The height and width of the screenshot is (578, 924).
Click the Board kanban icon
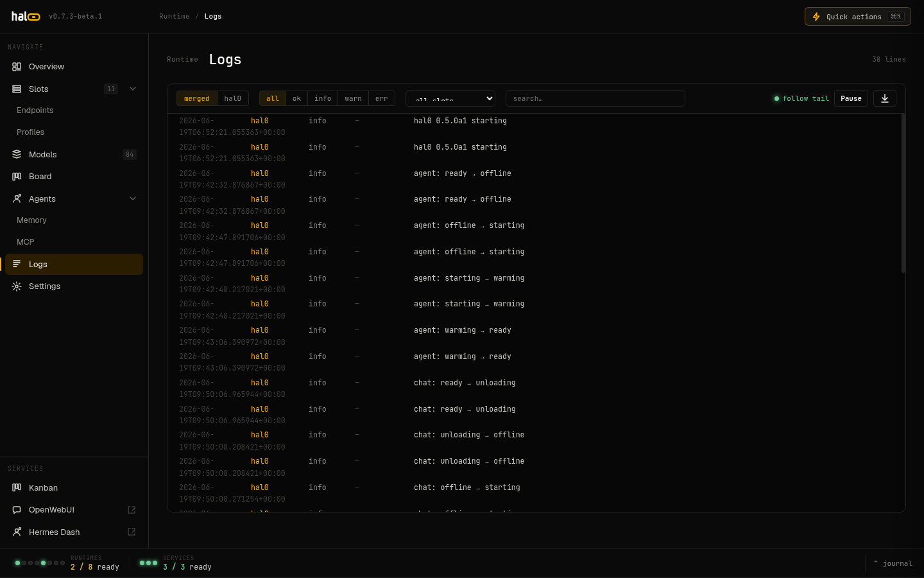tap(17, 177)
